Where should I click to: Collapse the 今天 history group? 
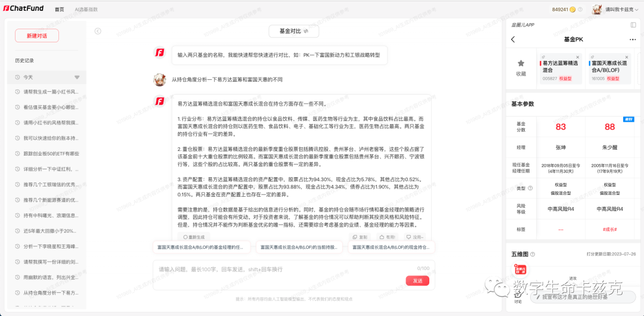coord(77,78)
